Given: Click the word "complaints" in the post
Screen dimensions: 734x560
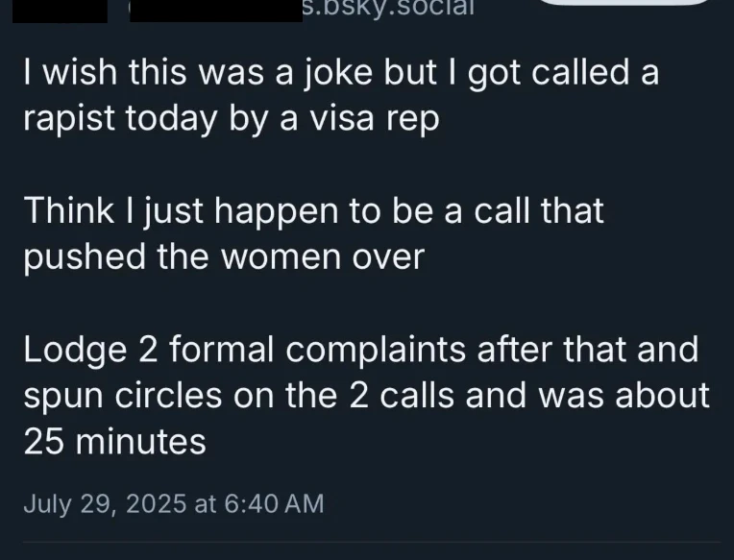Looking at the screenshot, I should click(376, 352).
